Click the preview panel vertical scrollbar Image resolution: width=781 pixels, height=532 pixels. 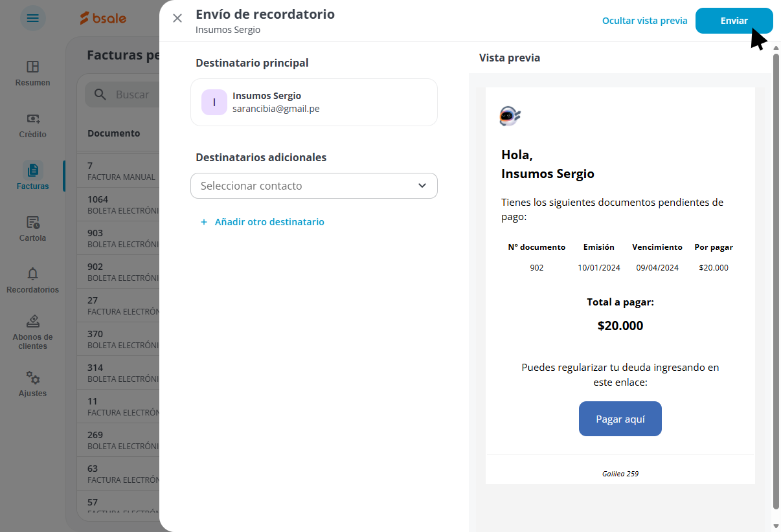point(776,282)
